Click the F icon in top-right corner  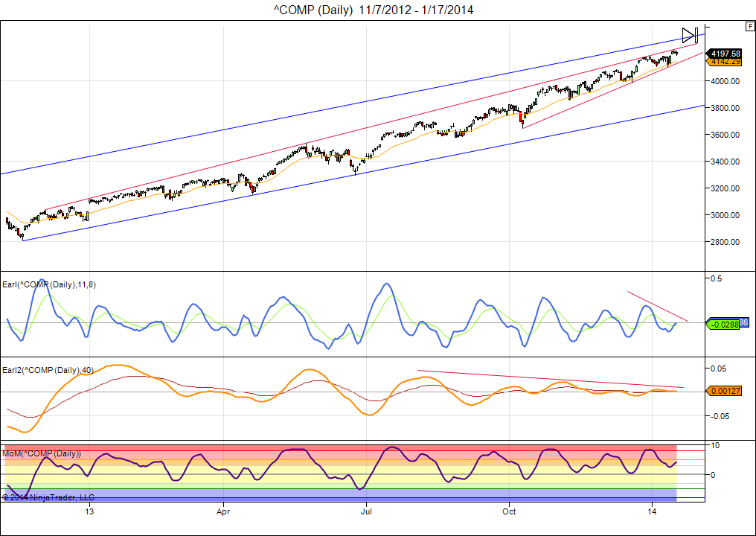coord(749,26)
